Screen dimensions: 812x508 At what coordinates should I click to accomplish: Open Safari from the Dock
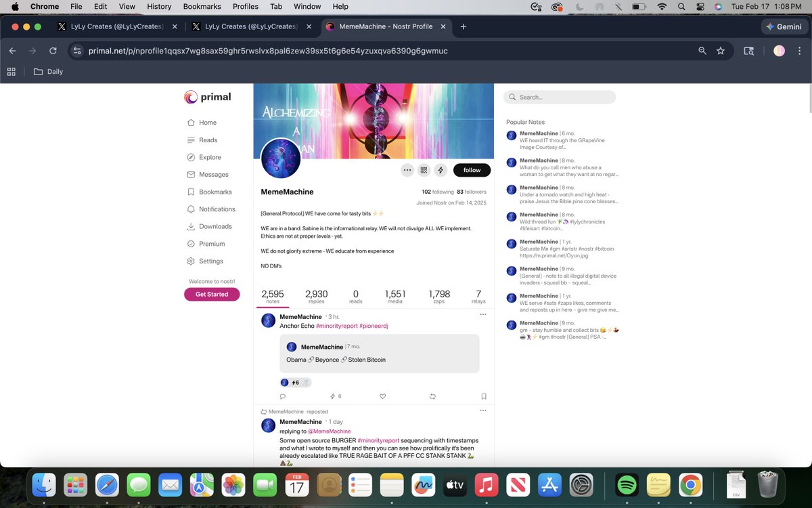pyautogui.click(x=108, y=485)
